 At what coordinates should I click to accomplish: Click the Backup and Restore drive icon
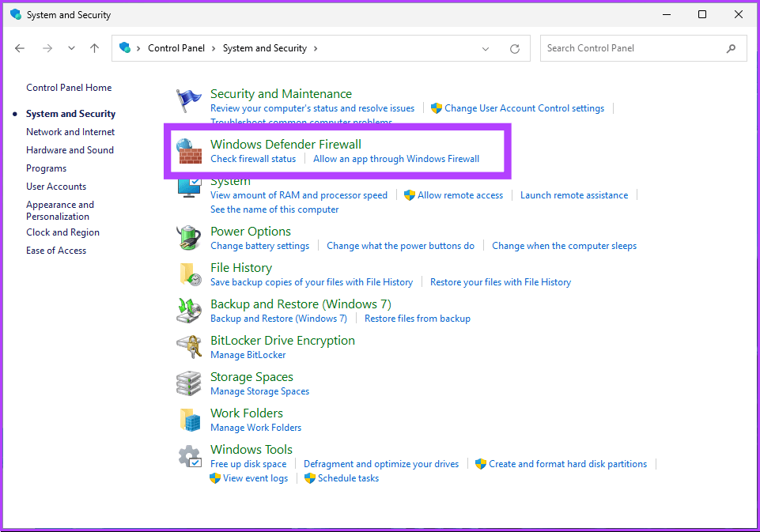188,311
